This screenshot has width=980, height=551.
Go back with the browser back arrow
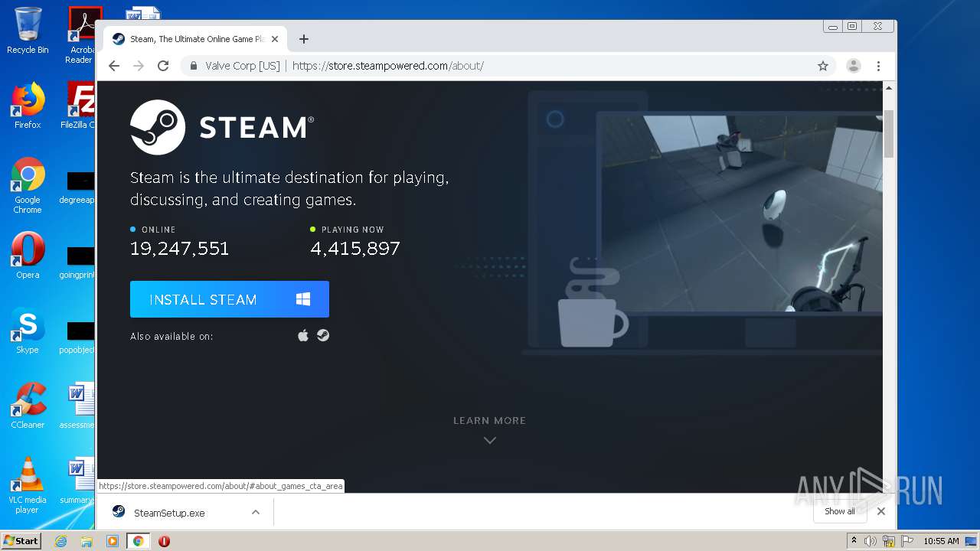coord(114,66)
